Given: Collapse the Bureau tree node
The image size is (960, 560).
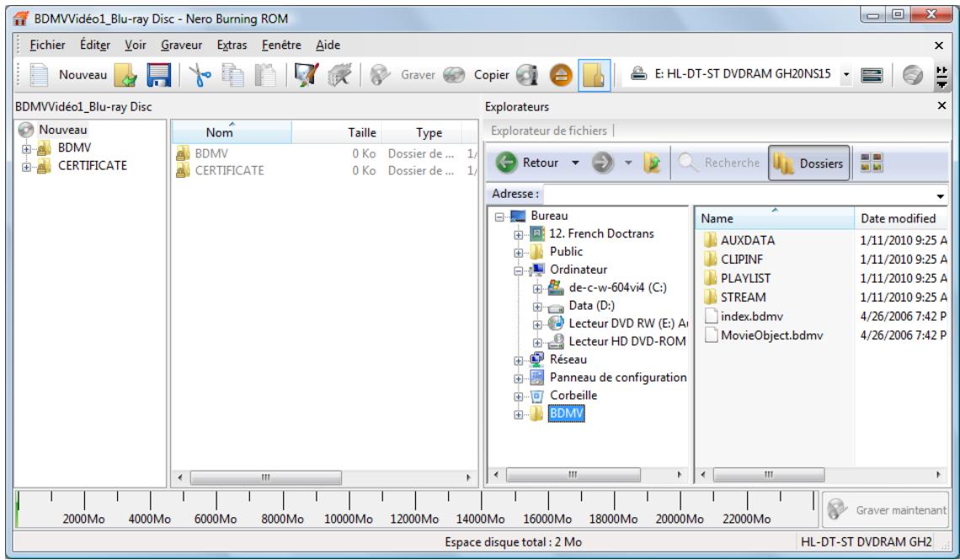Looking at the screenshot, I should click(499, 216).
